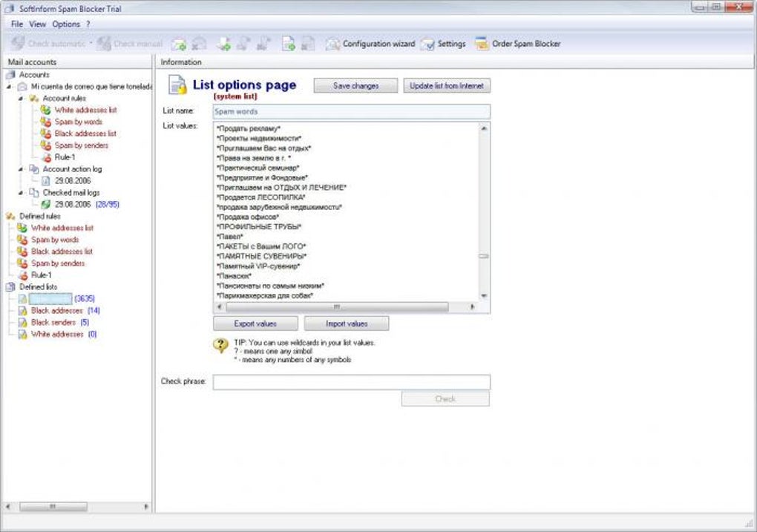
Task: Select Spam by senders under Account rules
Action: pyautogui.click(x=81, y=145)
